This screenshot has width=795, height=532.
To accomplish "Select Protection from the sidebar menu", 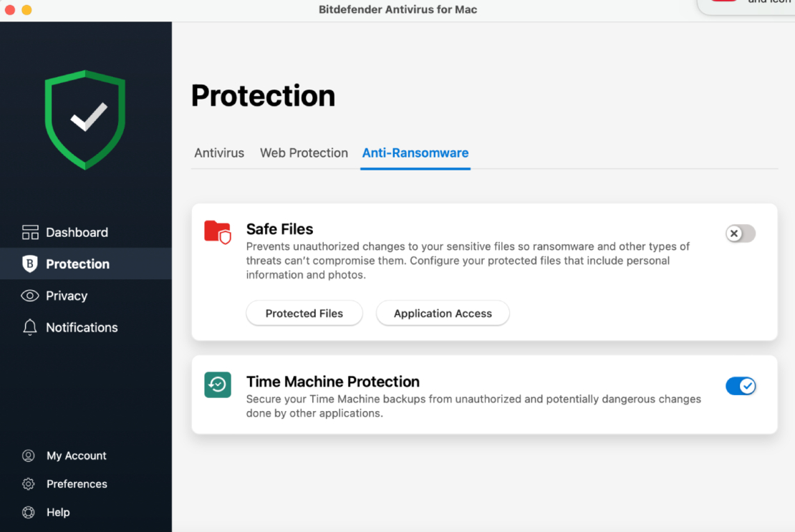I will pos(77,263).
